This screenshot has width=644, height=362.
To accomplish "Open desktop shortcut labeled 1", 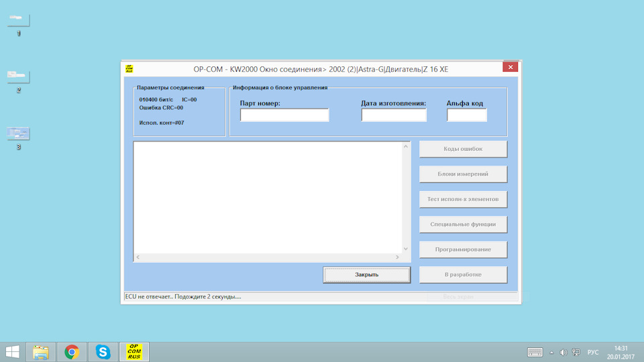I will pyautogui.click(x=18, y=20).
